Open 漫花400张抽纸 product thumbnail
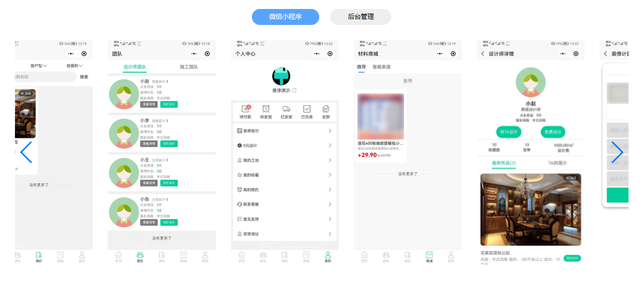644x283 pixels. pyautogui.click(x=381, y=116)
